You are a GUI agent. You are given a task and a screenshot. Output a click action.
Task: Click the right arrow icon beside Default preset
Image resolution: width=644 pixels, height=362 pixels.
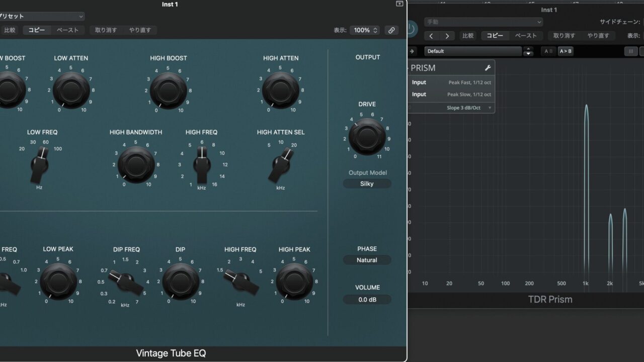(x=412, y=51)
